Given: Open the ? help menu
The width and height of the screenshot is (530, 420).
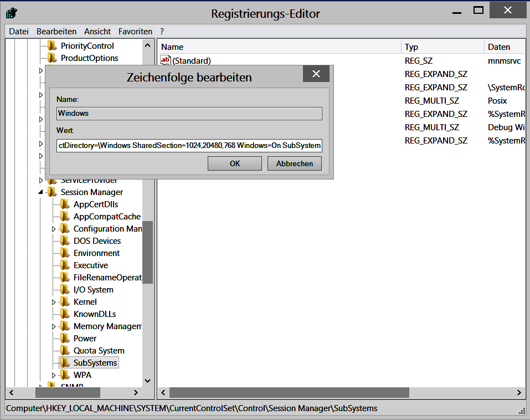Looking at the screenshot, I should pos(162,32).
